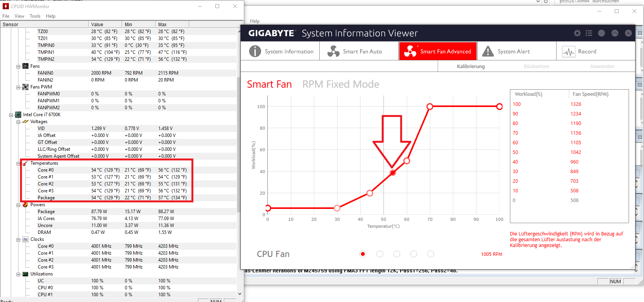Viewport: 644px width, 302px height.
Task: Click the Powers flame icon
Action: click(x=25, y=205)
